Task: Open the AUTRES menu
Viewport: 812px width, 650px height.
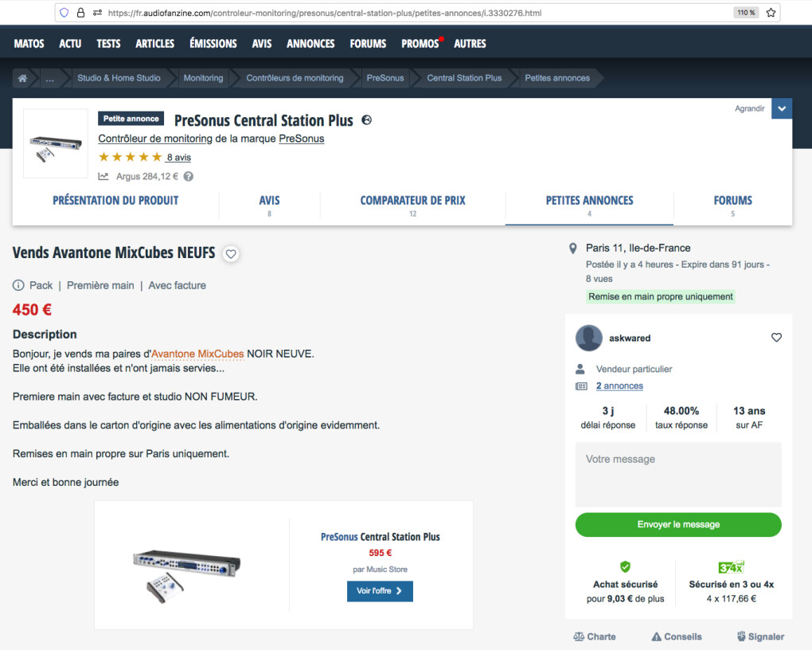Action: click(470, 44)
